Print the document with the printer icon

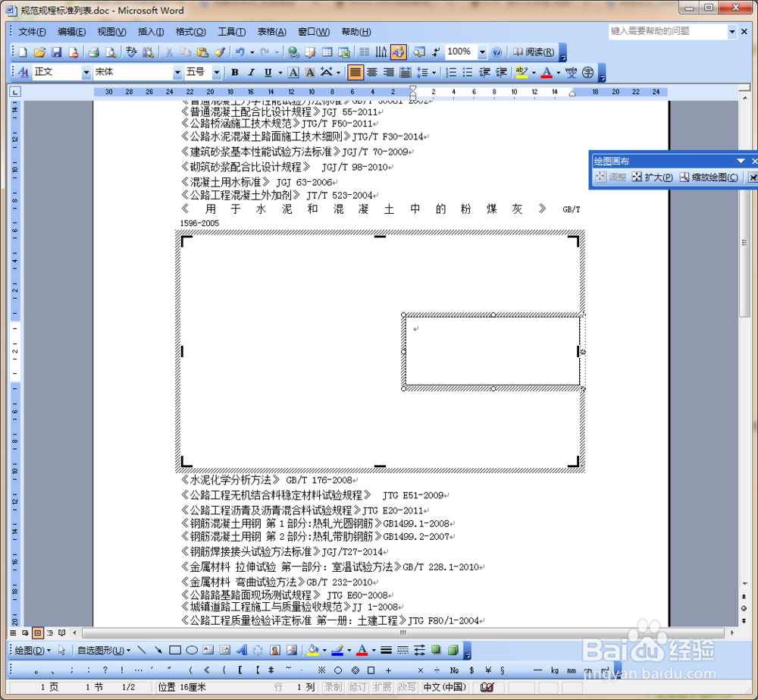[94, 52]
